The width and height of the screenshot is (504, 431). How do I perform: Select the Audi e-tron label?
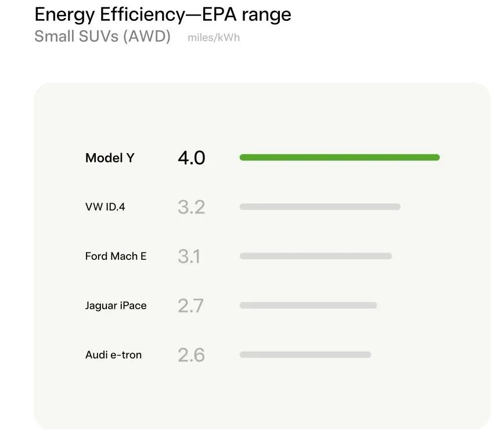tap(113, 355)
